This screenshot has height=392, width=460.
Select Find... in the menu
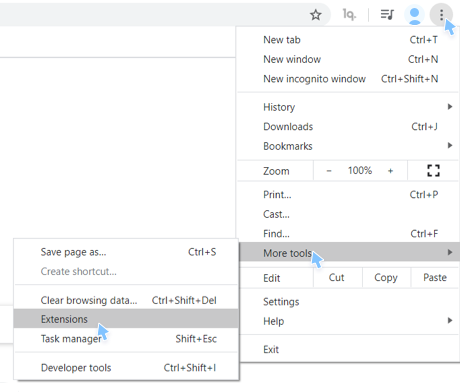pos(348,234)
